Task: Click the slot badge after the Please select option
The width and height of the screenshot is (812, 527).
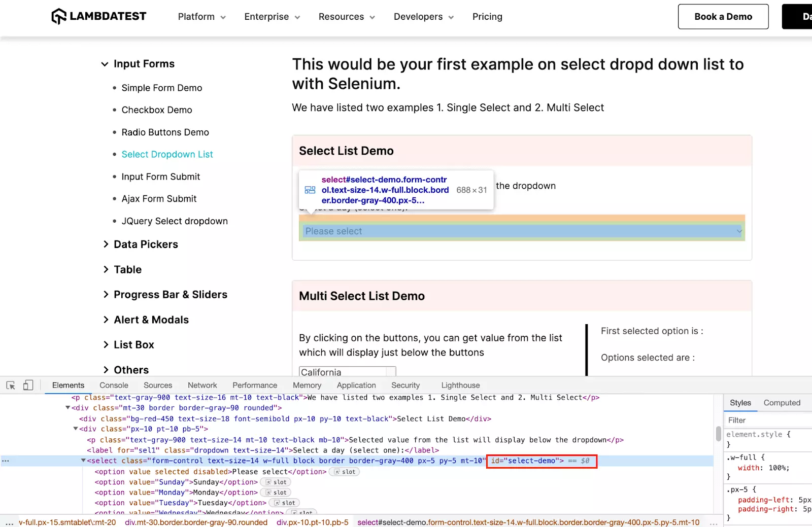Action: (x=345, y=472)
